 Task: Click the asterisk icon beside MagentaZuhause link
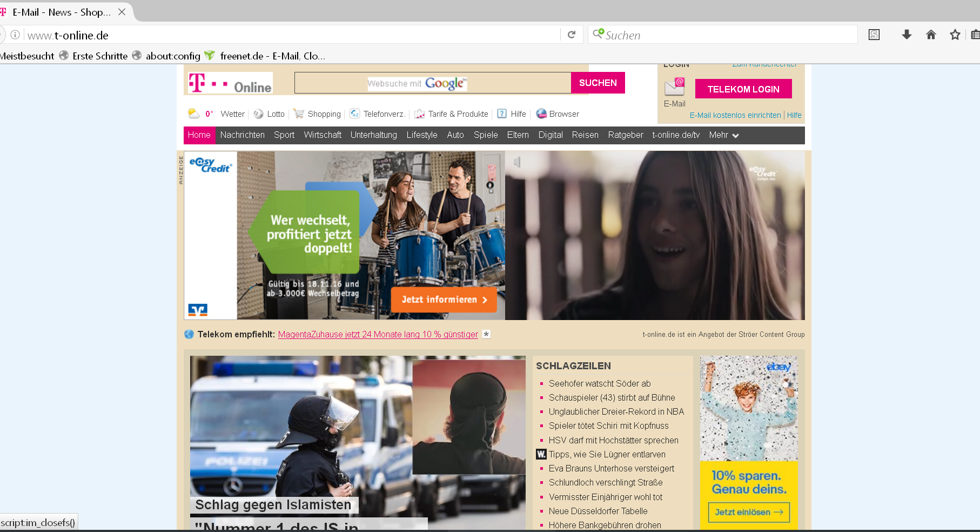click(x=486, y=334)
